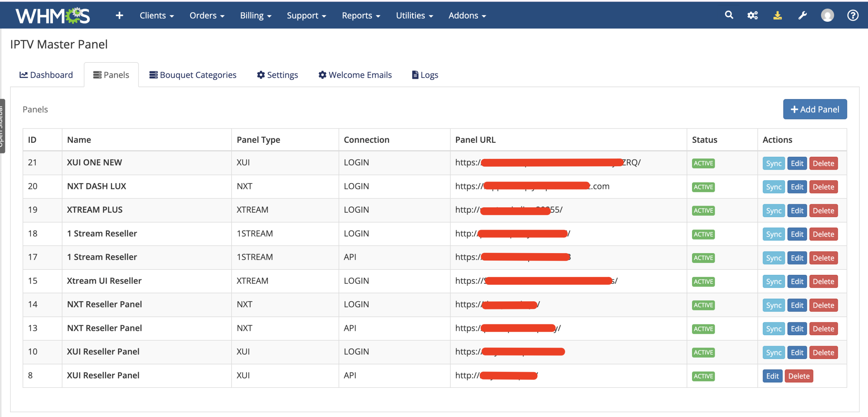Open the search magnifier icon

coord(729,15)
